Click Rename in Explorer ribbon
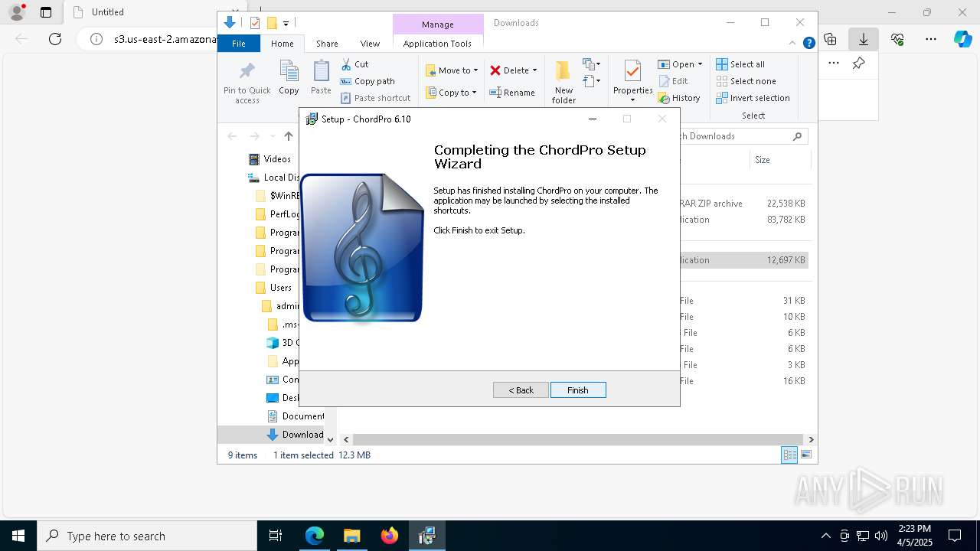980x551 pixels. pyautogui.click(x=512, y=93)
